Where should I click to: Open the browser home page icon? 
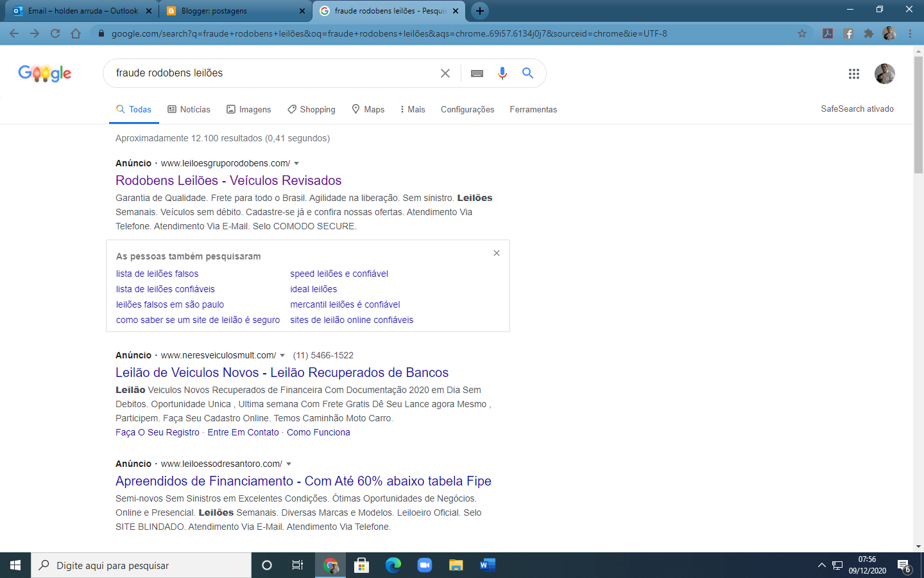[x=76, y=33]
